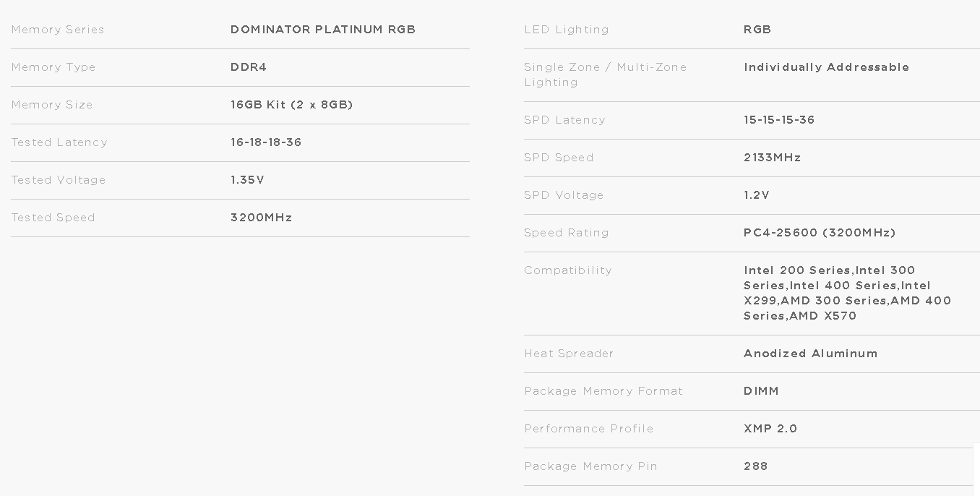
Task: Click the Tested Speed 3200MHz value
Action: (x=261, y=218)
